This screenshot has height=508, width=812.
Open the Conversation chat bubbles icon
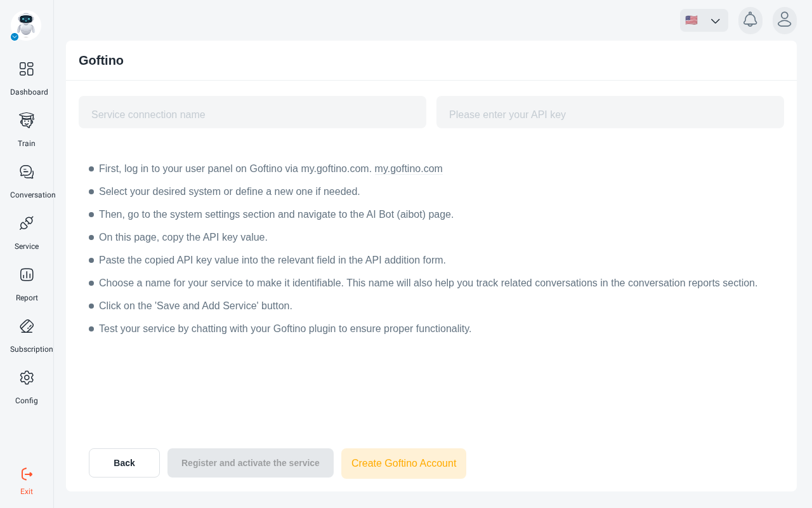(x=27, y=171)
